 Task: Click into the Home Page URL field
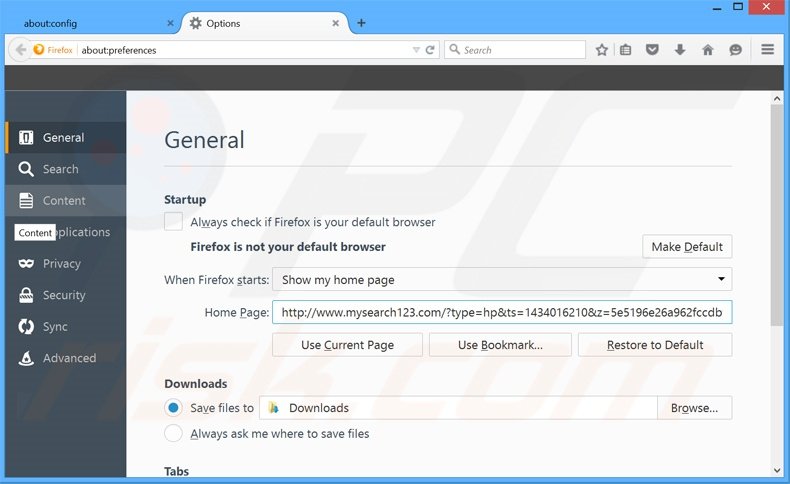click(502, 313)
